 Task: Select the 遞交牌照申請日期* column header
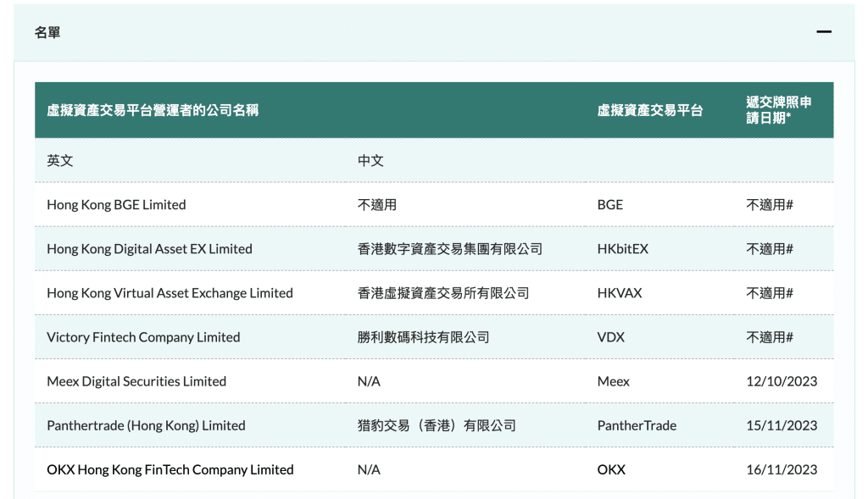779,110
